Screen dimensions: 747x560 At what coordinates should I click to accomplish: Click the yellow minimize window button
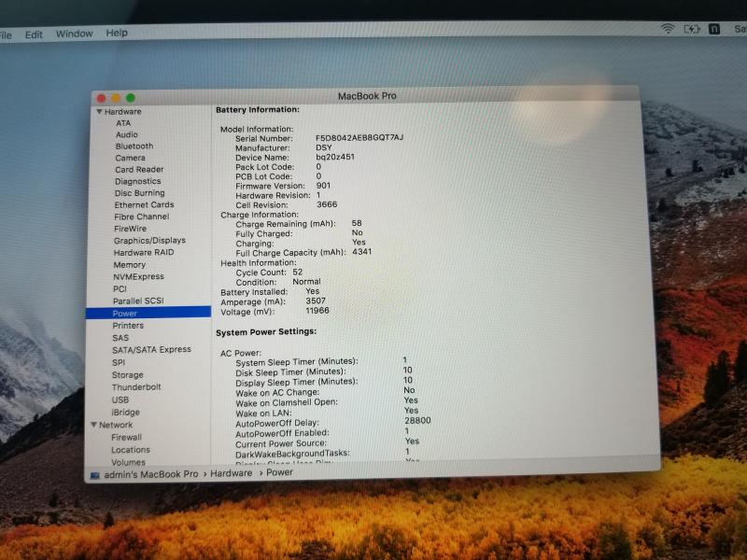[x=116, y=97]
